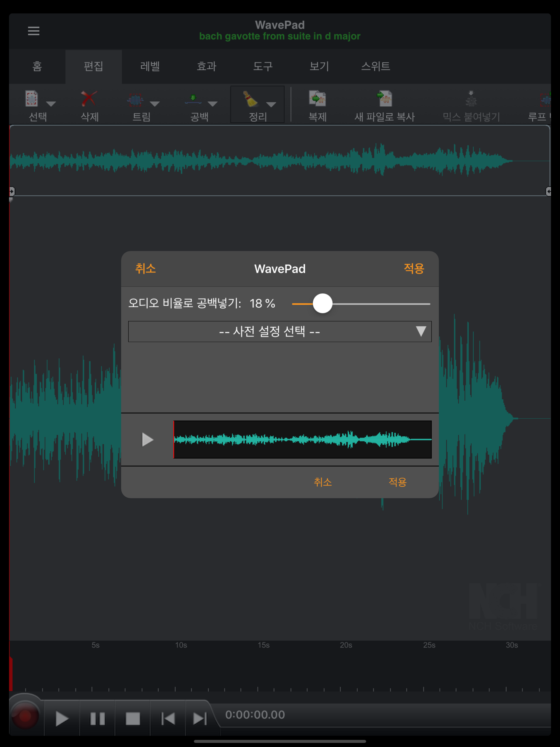560x747 pixels.
Task: Switch to the 홈 tab
Action: [x=37, y=66]
